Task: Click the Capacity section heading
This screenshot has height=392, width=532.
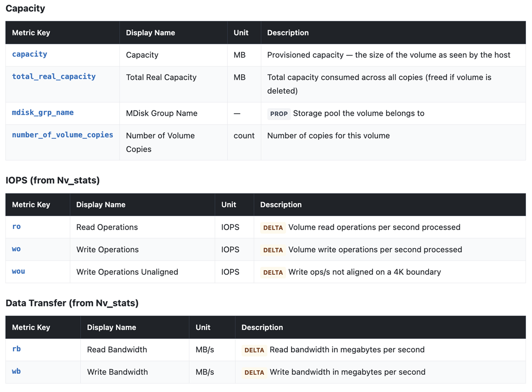Action: click(x=25, y=8)
